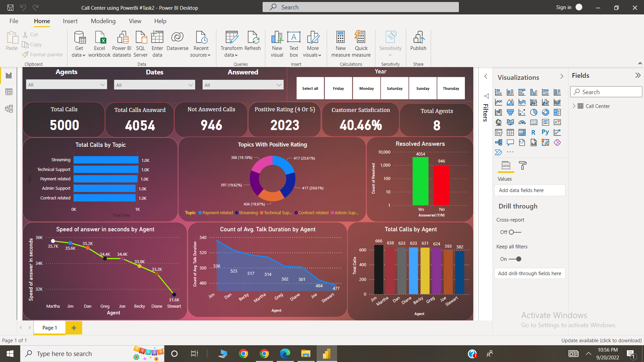
Task: Collapse the Filters pane with its chevron
Action: pyautogui.click(x=486, y=76)
